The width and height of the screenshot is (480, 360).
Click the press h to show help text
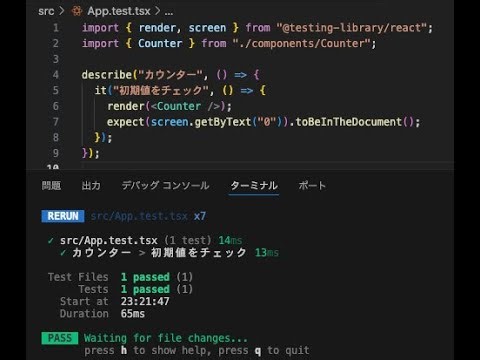[147, 350]
